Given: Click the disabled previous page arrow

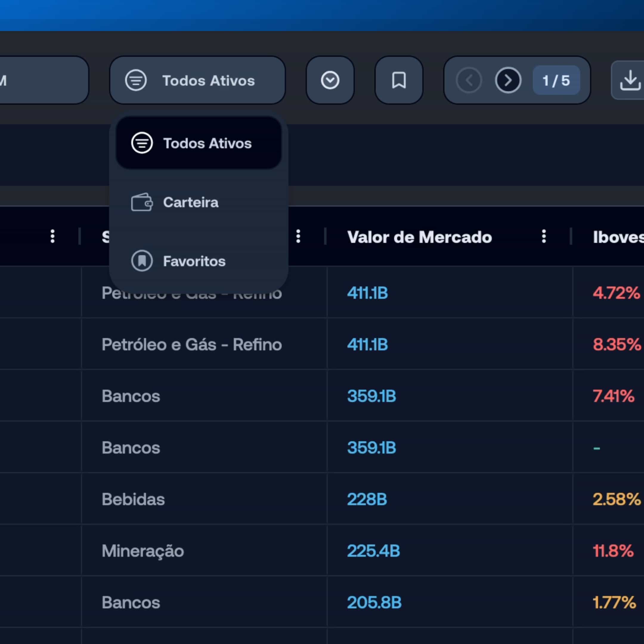Looking at the screenshot, I should [469, 80].
